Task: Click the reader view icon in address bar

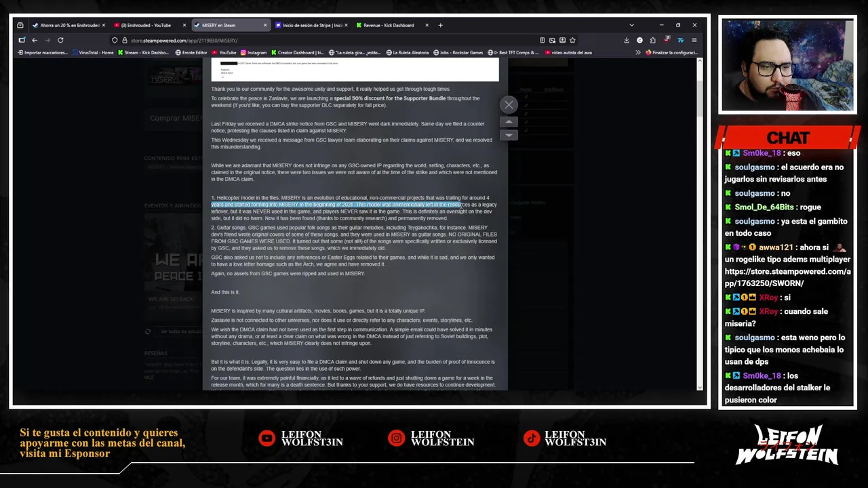Action: point(542,40)
